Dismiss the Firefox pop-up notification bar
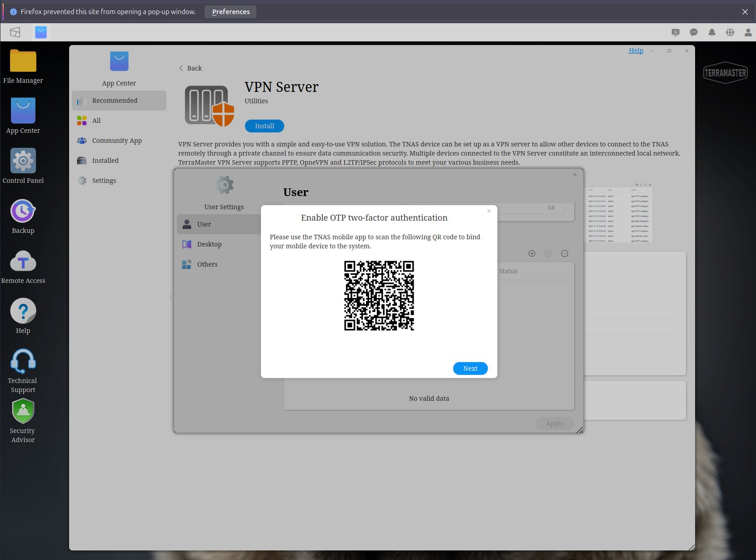This screenshot has height=560, width=756. click(x=745, y=12)
